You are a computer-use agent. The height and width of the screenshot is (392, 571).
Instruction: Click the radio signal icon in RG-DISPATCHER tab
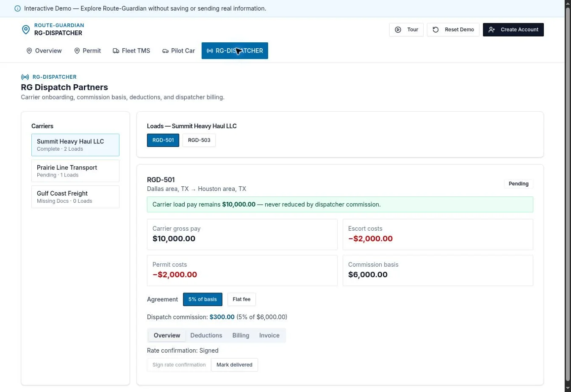[210, 51]
